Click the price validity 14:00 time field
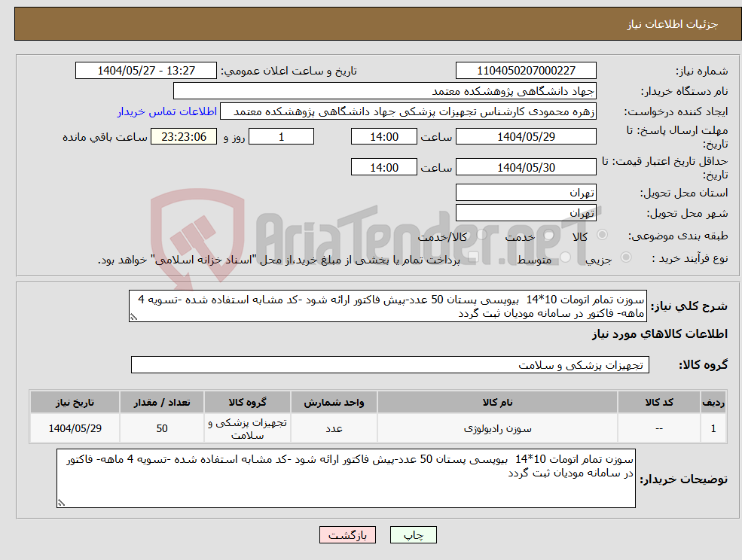The width and height of the screenshot is (742, 560). tap(383, 167)
